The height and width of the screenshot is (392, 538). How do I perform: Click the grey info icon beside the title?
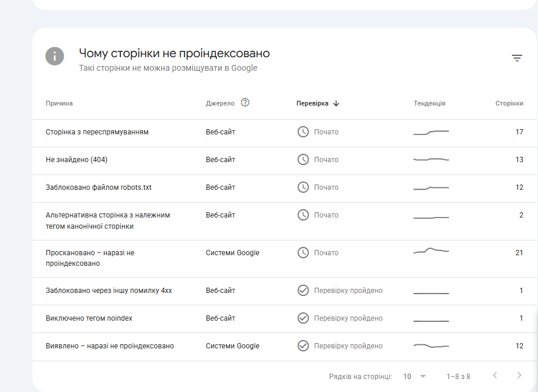pos(55,56)
